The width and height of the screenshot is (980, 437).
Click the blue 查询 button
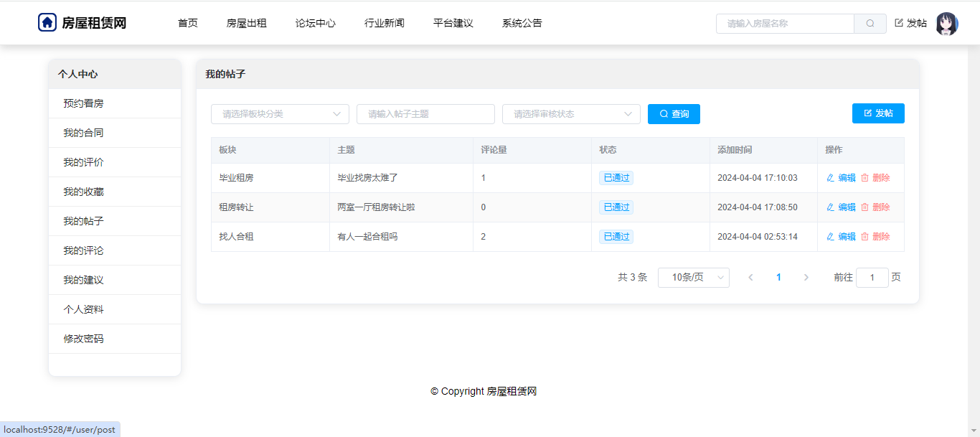[x=674, y=114]
